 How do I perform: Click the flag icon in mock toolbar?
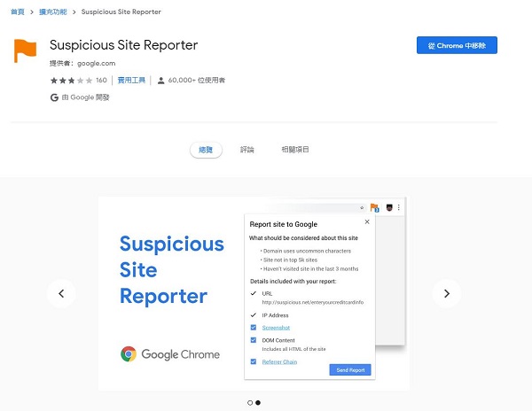[x=374, y=207]
